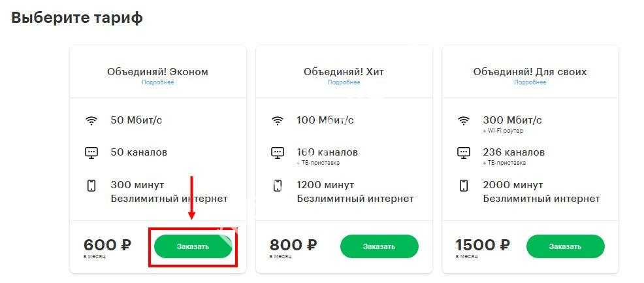Click the Wi-Fi icon beside 300 Мбит/с
Viewport: 644px width, 283px height.
click(x=464, y=121)
